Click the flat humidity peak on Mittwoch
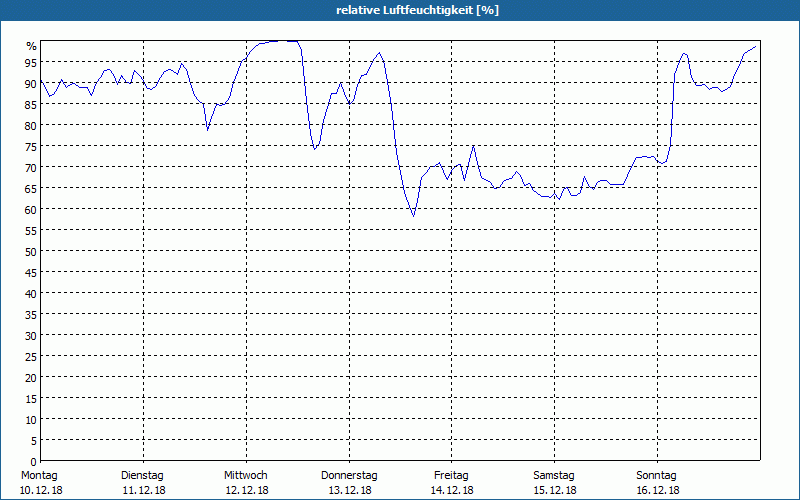The image size is (800, 500). [x=278, y=41]
